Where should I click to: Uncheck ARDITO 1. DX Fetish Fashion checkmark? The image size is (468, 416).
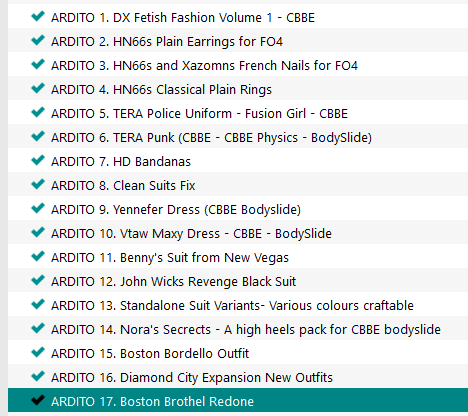[x=38, y=16]
